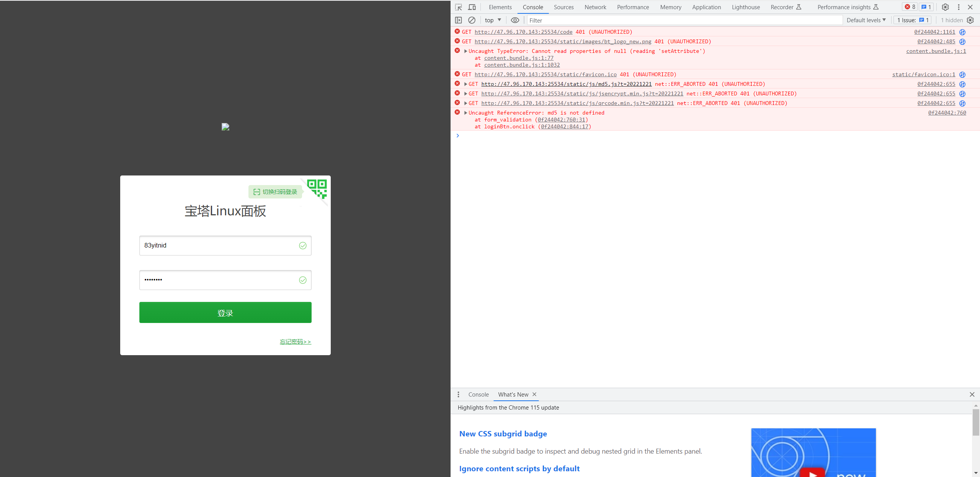Switch to the Network tab
The height and width of the screenshot is (477, 980).
595,7
